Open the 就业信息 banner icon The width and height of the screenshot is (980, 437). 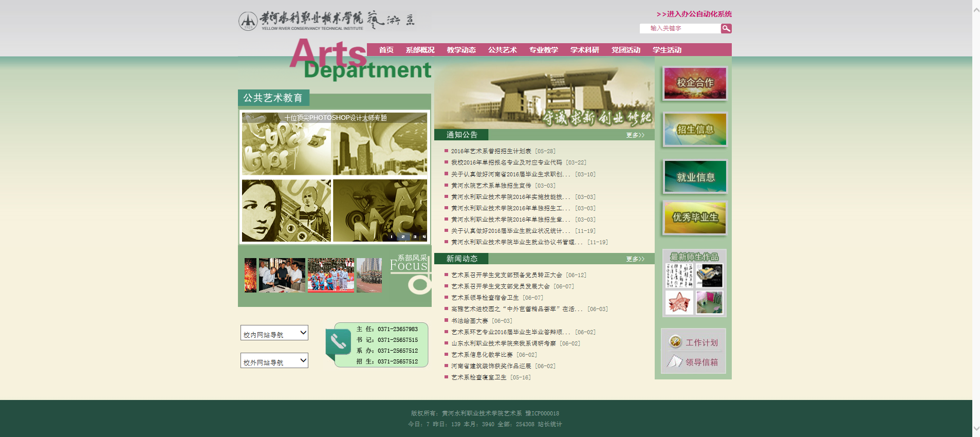click(x=695, y=177)
